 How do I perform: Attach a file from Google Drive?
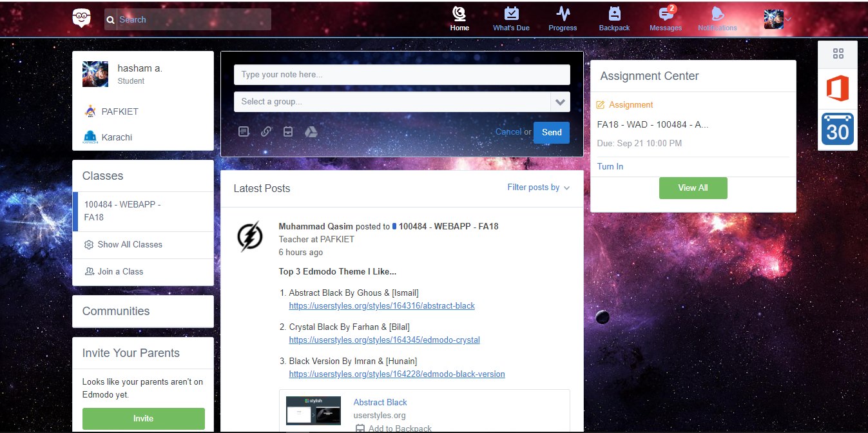(311, 131)
